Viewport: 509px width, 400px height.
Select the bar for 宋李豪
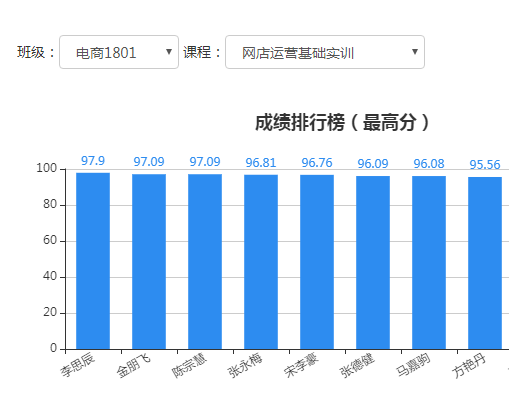tap(317, 262)
